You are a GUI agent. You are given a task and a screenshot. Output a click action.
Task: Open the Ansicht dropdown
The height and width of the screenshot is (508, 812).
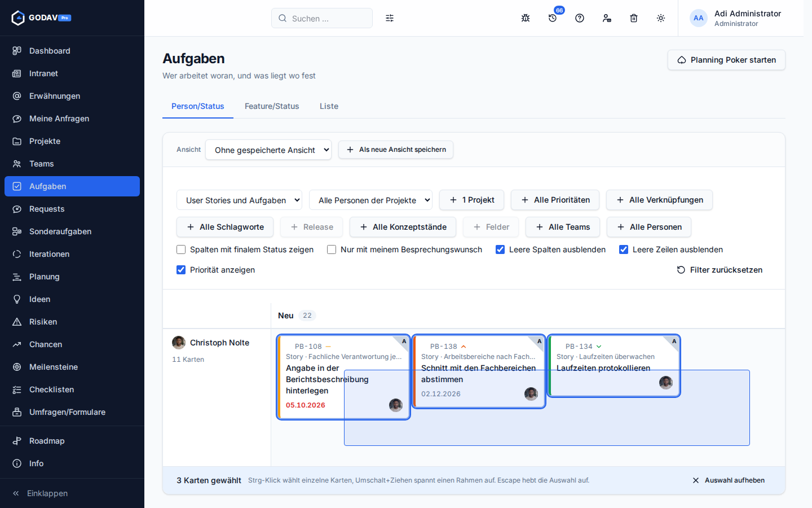(x=268, y=150)
